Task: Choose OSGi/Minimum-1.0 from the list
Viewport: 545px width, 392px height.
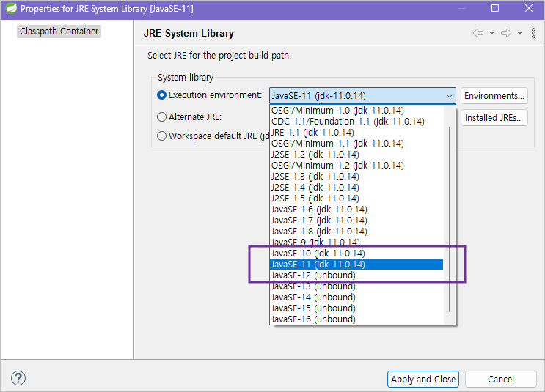Action: click(x=356, y=111)
